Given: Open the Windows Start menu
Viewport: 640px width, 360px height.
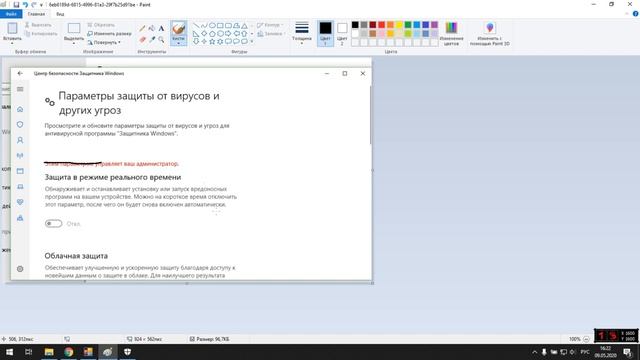Looking at the screenshot, I should [x=9, y=351].
